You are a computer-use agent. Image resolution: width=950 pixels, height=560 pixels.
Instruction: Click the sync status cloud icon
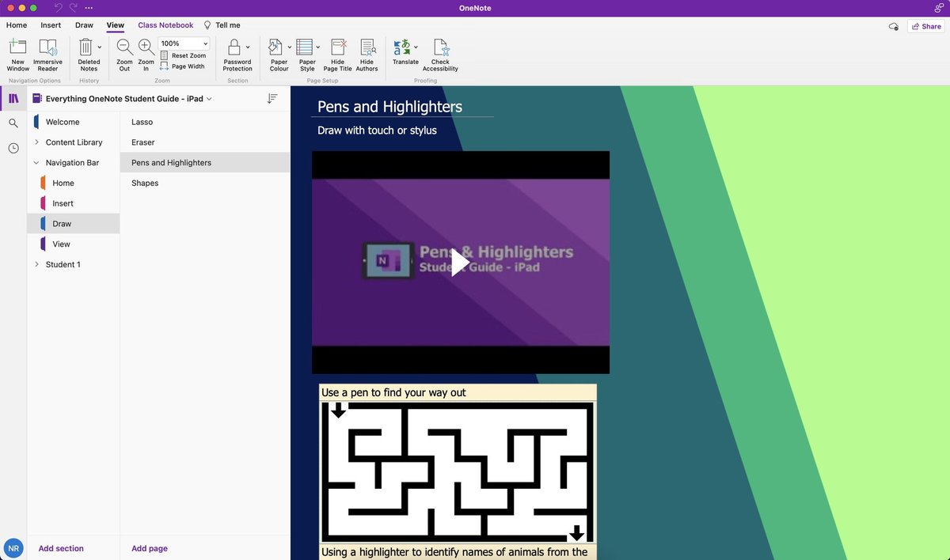(893, 26)
